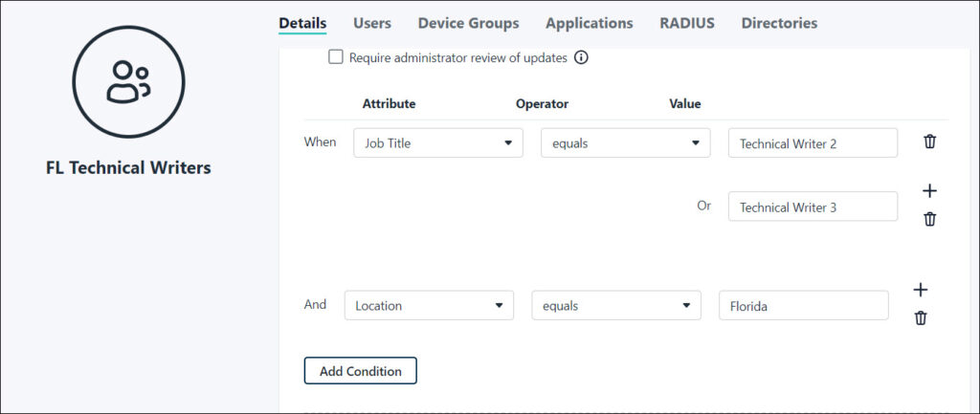This screenshot has width=980, height=414.
Task: Enable Require administrator review of updates
Action: (336, 57)
